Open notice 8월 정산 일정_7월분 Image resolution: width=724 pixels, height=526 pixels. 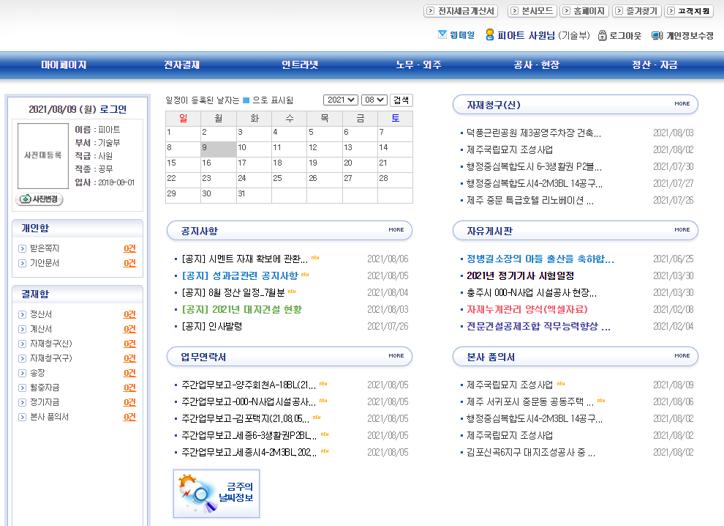pyautogui.click(x=233, y=293)
